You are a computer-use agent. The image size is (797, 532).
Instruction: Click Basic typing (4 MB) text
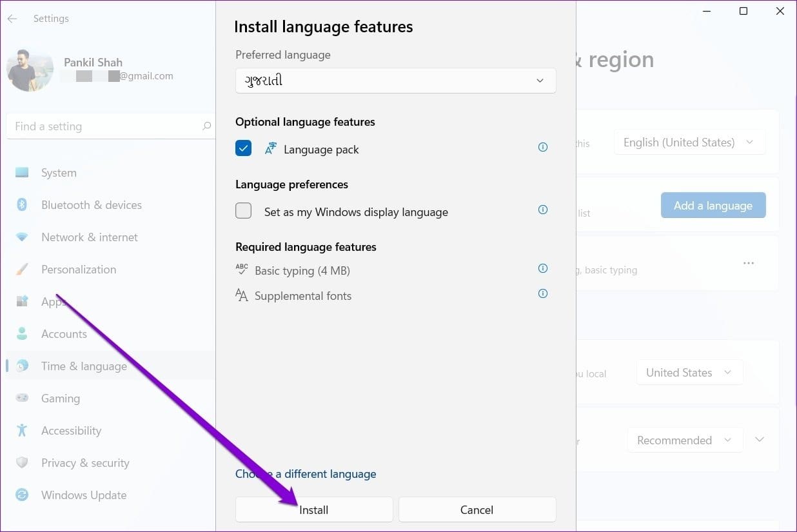[x=302, y=271]
